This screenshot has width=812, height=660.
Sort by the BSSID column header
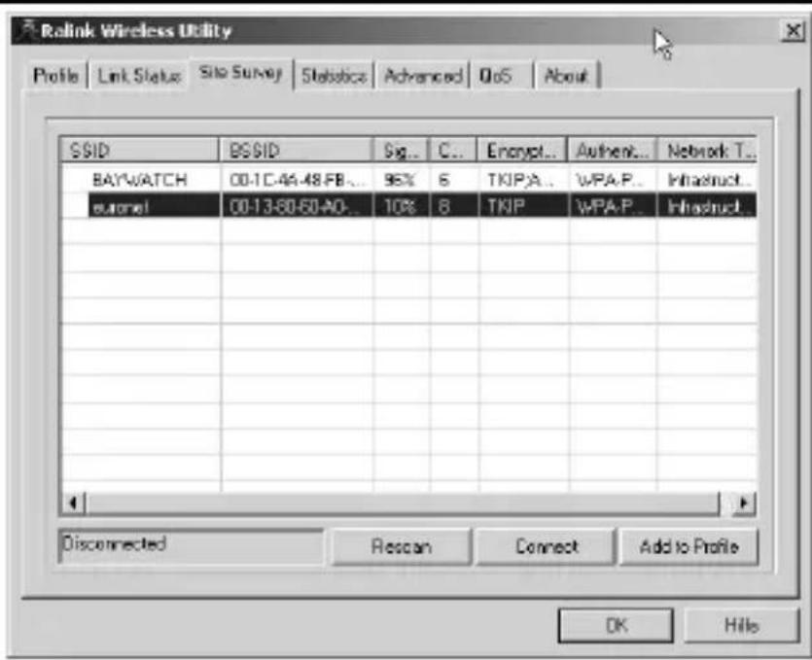(296, 151)
